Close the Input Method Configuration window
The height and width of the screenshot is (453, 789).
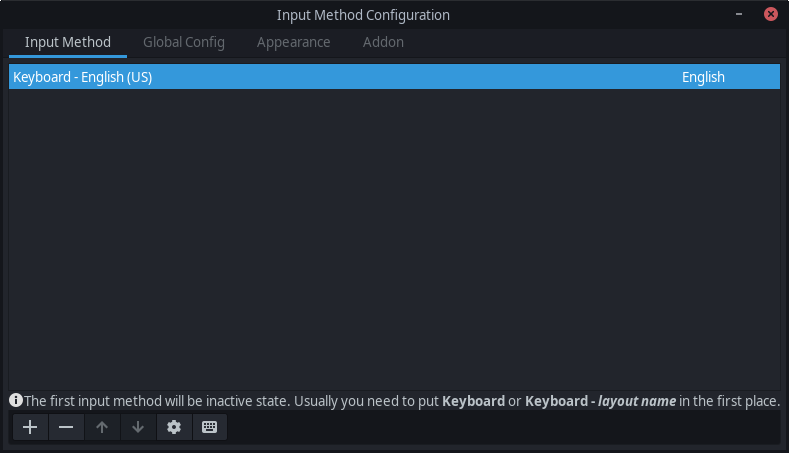coord(771,14)
